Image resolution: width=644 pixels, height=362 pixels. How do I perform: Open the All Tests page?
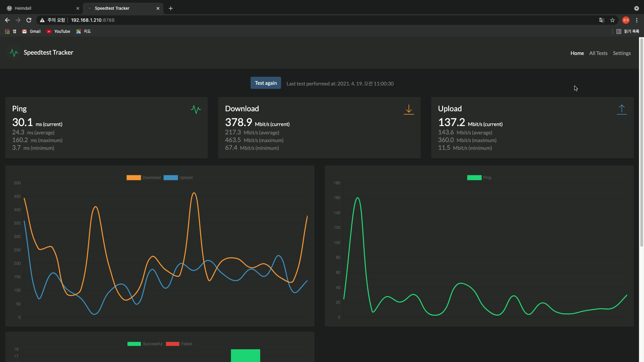coord(598,53)
